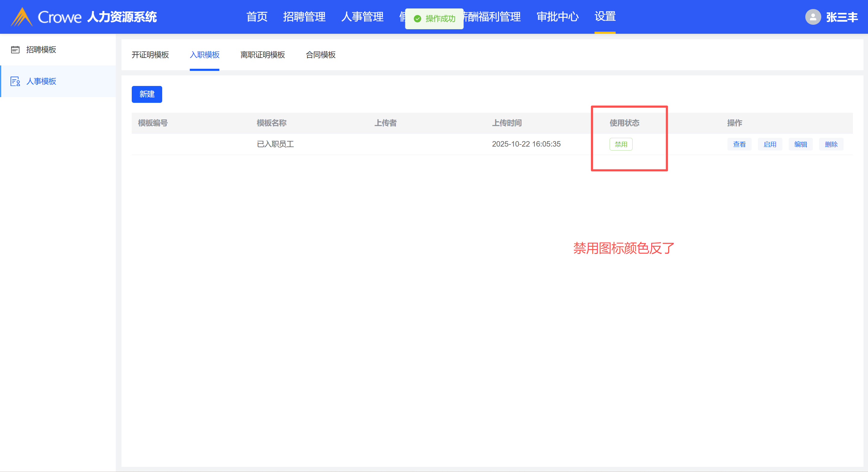Click 查看 for 已入职员工 template
Viewport: 868px width, 472px height.
click(739, 144)
